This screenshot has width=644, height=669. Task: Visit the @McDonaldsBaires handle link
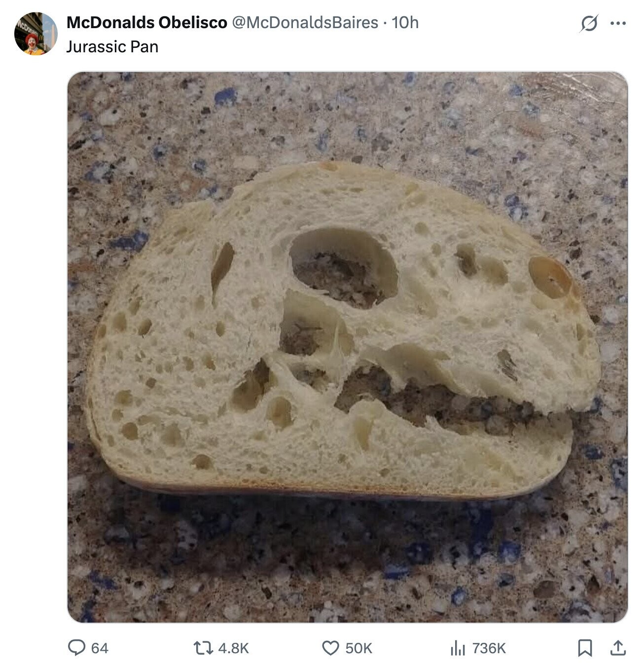[x=305, y=22]
